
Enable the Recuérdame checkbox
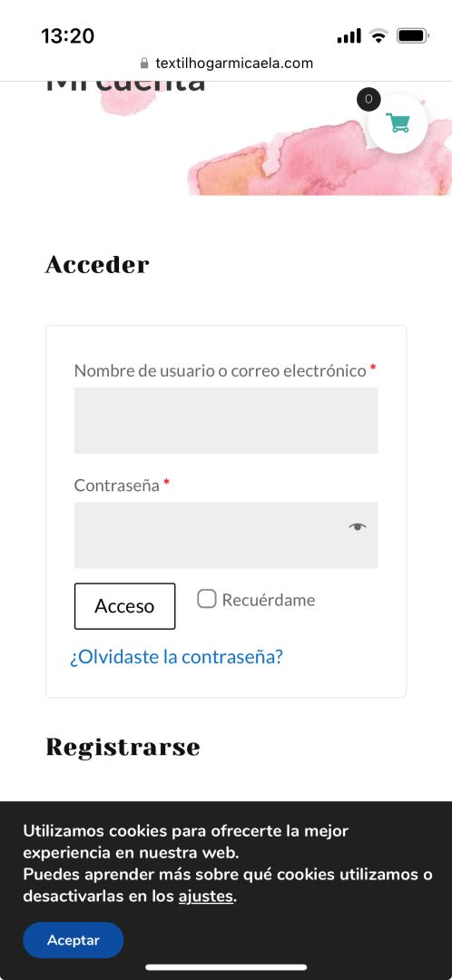(x=207, y=599)
